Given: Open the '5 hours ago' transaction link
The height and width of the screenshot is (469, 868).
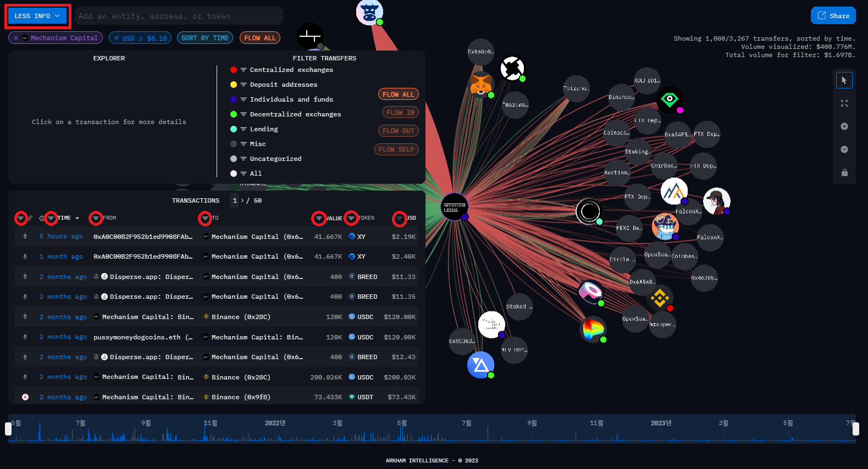Looking at the screenshot, I should tap(61, 236).
